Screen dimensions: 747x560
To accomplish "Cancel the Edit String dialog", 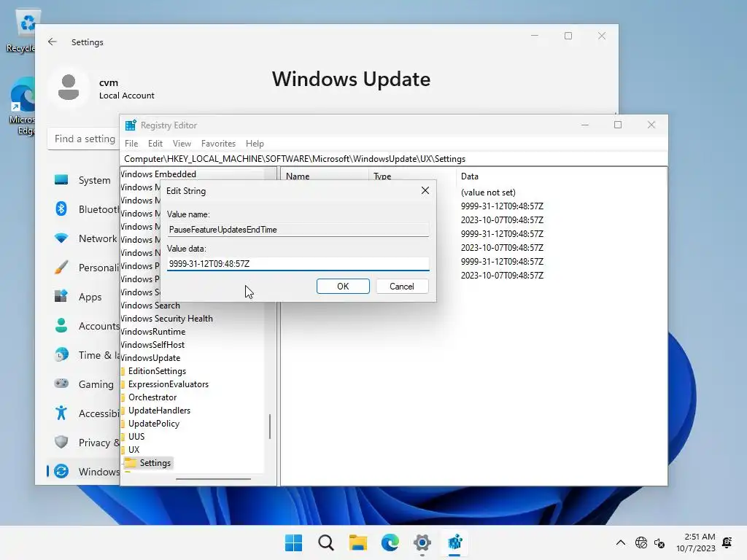I will [402, 286].
